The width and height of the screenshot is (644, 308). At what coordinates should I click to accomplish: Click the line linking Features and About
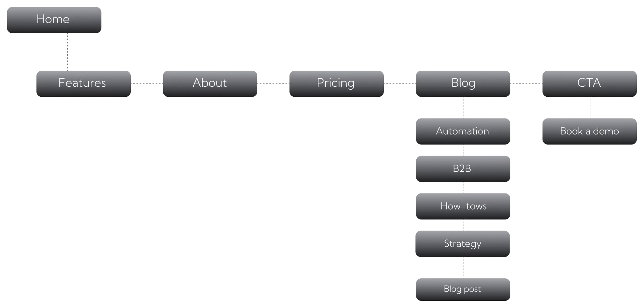click(147, 84)
